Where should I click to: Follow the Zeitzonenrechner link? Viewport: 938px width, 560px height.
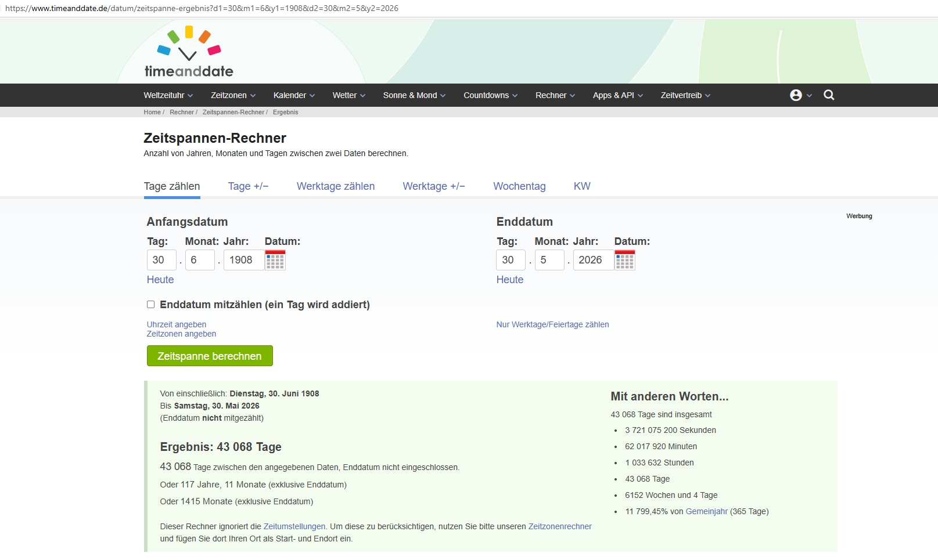pyautogui.click(x=559, y=526)
